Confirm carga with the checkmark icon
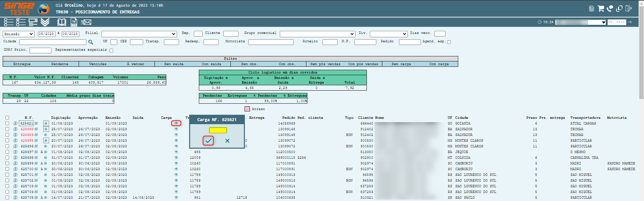 coord(208,141)
